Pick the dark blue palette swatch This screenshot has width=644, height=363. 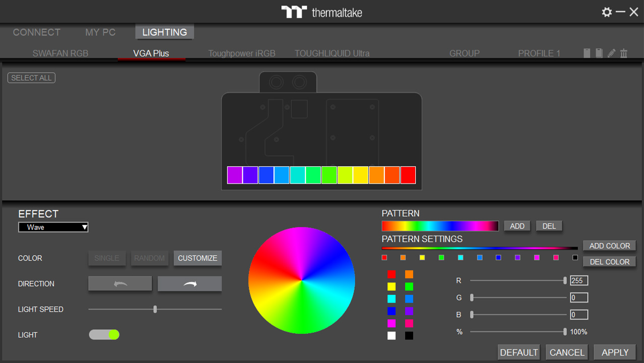point(392,311)
